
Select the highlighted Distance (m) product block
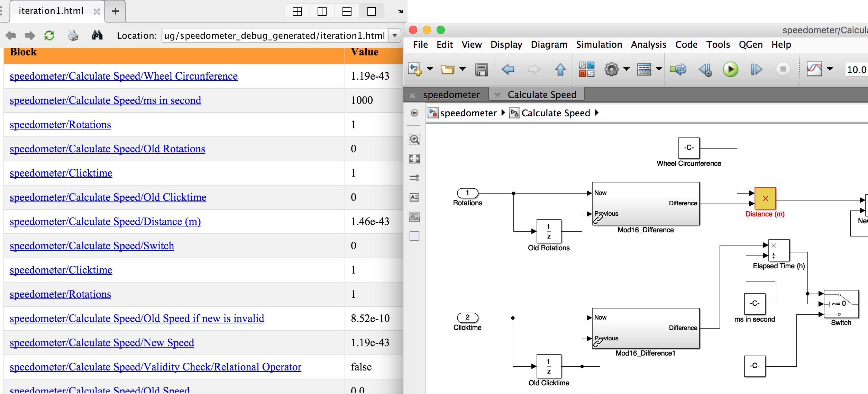(x=765, y=198)
